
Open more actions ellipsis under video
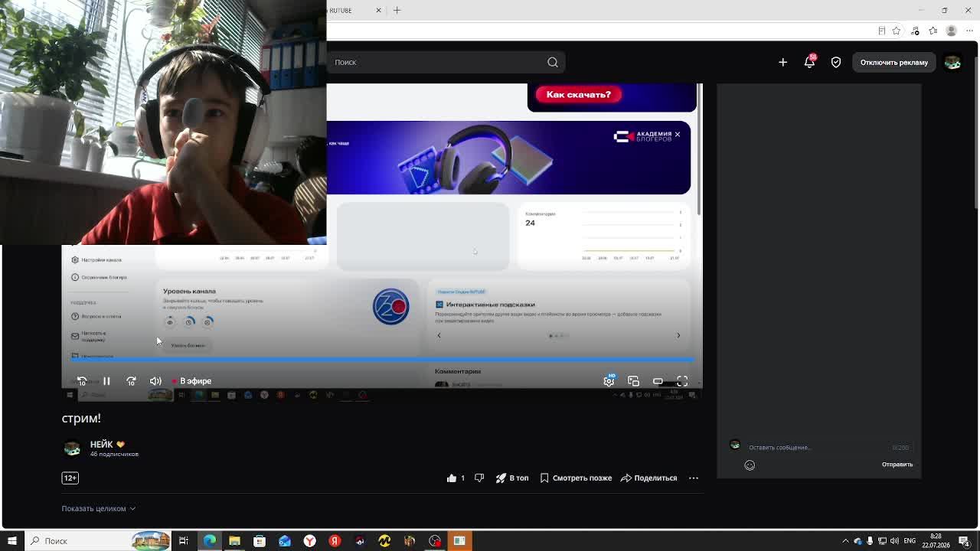click(x=694, y=478)
